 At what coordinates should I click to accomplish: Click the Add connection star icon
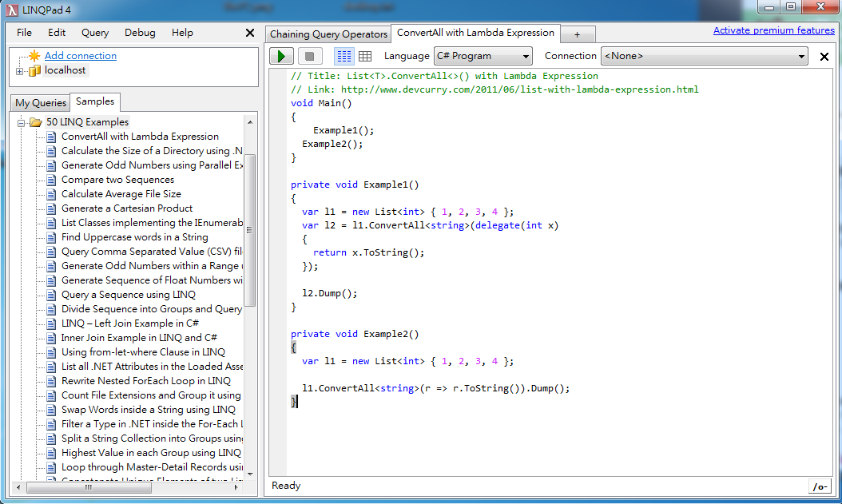[34, 56]
